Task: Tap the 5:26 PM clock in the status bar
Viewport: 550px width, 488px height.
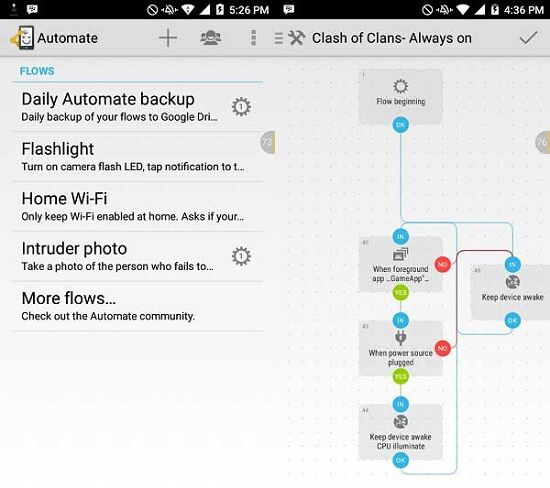Action: click(x=249, y=10)
